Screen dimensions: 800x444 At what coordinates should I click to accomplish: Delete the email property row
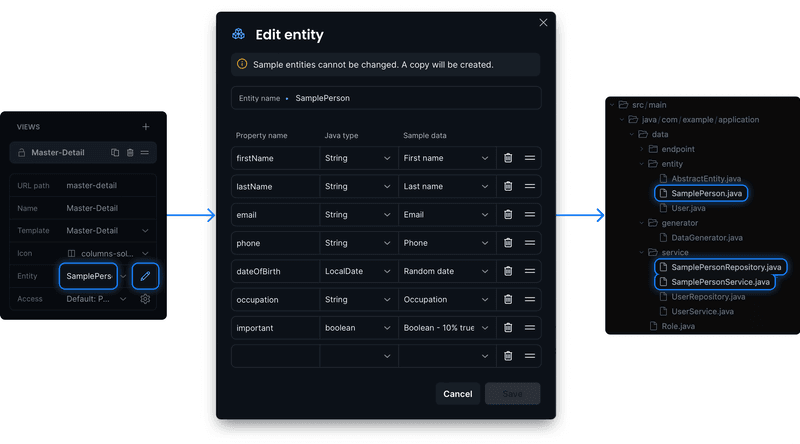(508, 215)
